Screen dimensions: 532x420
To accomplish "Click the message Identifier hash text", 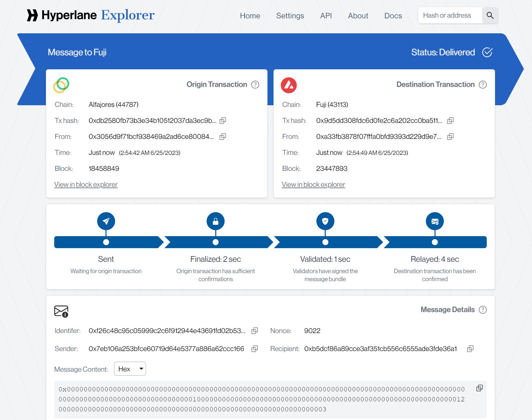I will pyautogui.click(x=167, y=331).
